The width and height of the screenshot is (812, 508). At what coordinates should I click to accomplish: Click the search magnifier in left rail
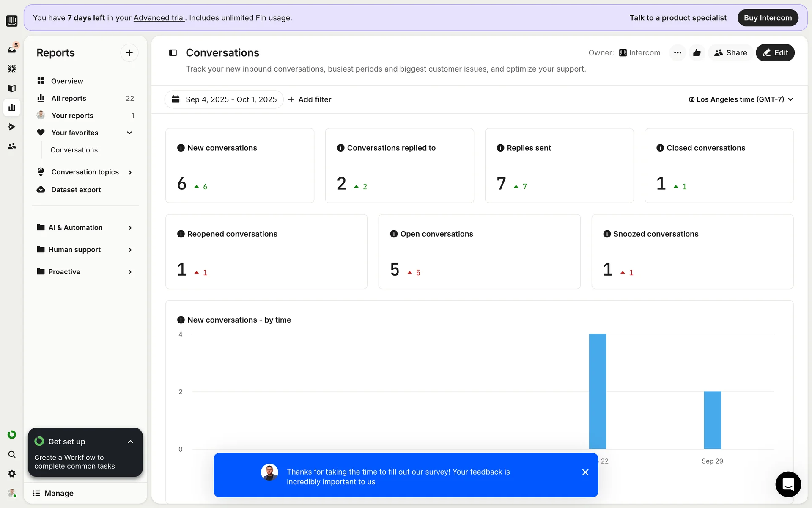[x=12, y=454]
